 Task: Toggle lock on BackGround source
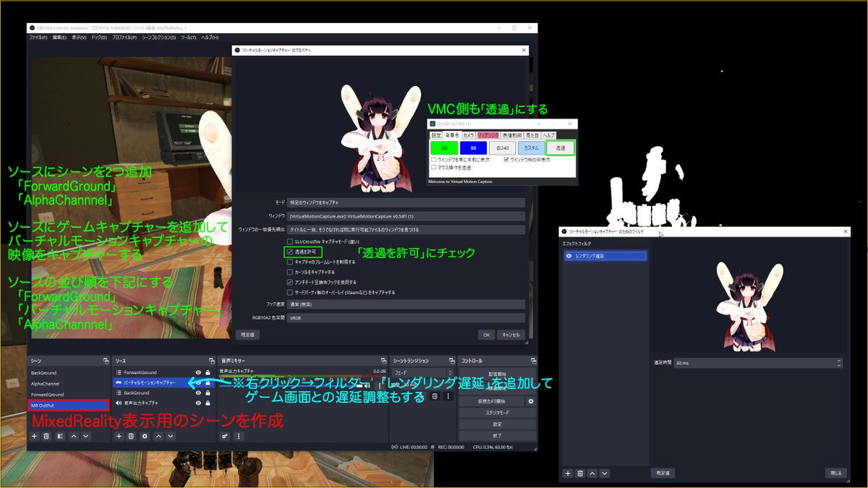[208, 393]
